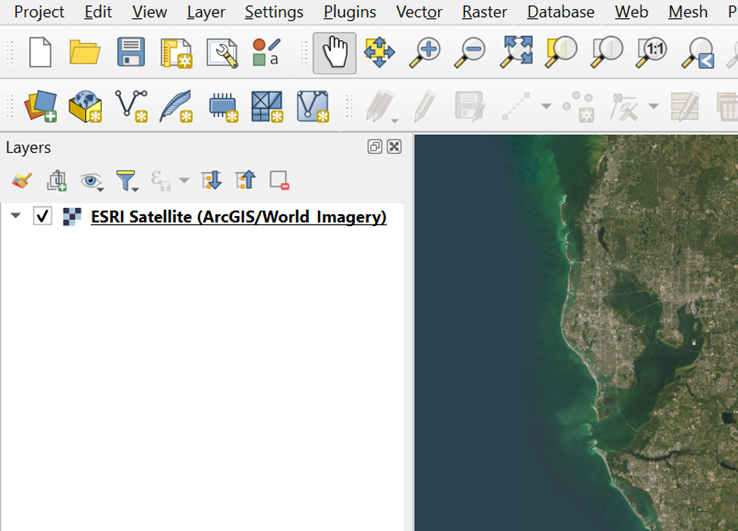Create a new GeoPackage layer
The width and height of the screenshot is (738, 531).
[x=85, y=105]
